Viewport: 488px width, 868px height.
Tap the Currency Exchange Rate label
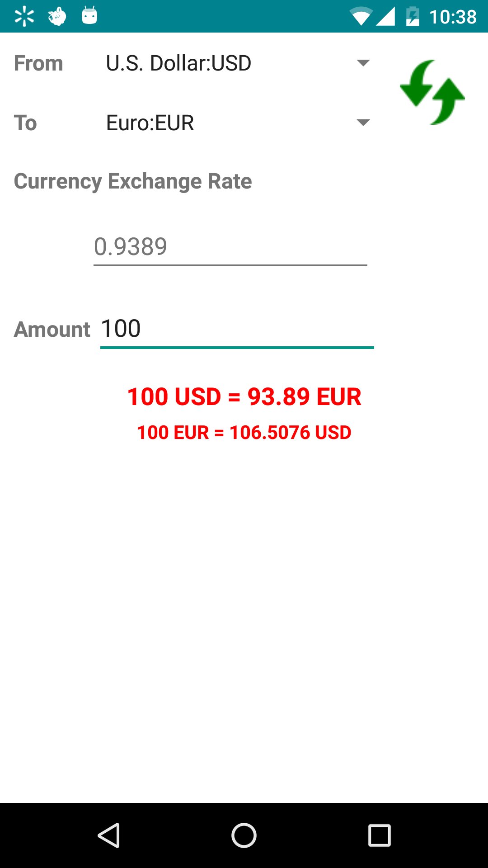pos(133,181)
